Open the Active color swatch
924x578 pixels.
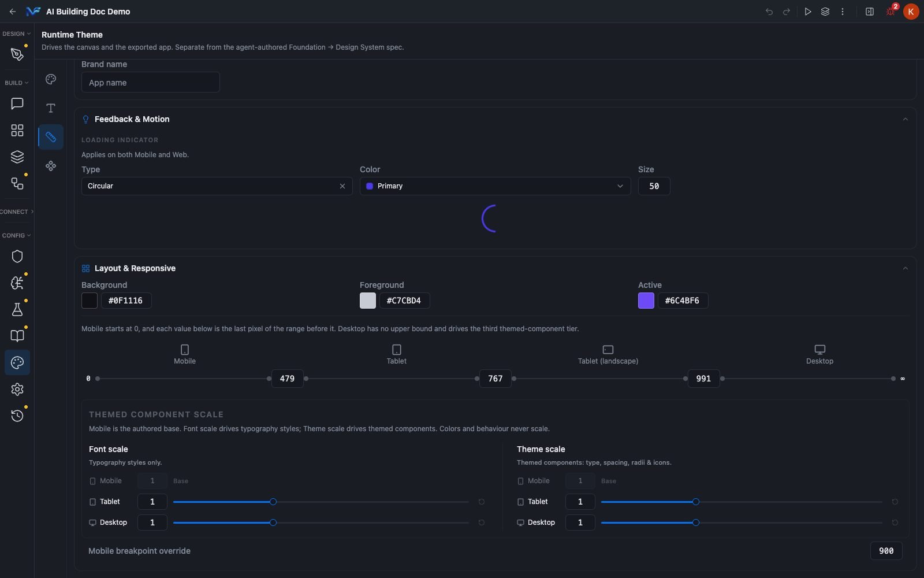pyautogui.click(x=646, y=301)
